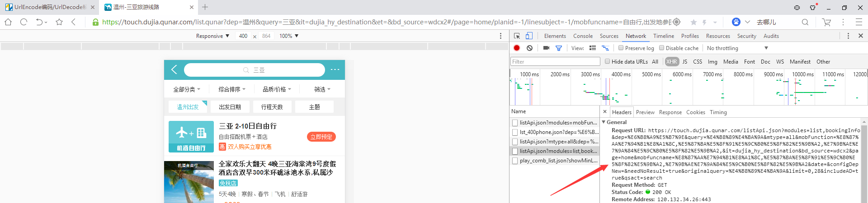The image size is (868, 203).
Task: Filter requests by Img type
Action: 712,62
